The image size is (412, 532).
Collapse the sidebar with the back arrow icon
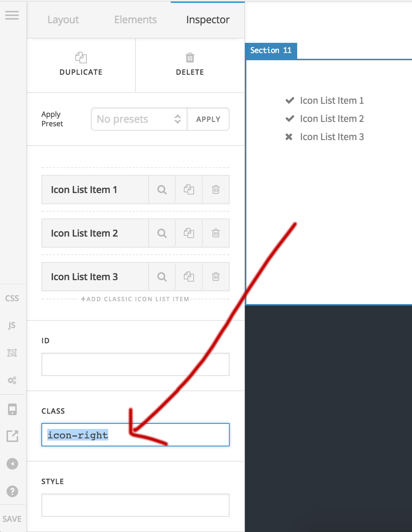(x=12, y=464)
